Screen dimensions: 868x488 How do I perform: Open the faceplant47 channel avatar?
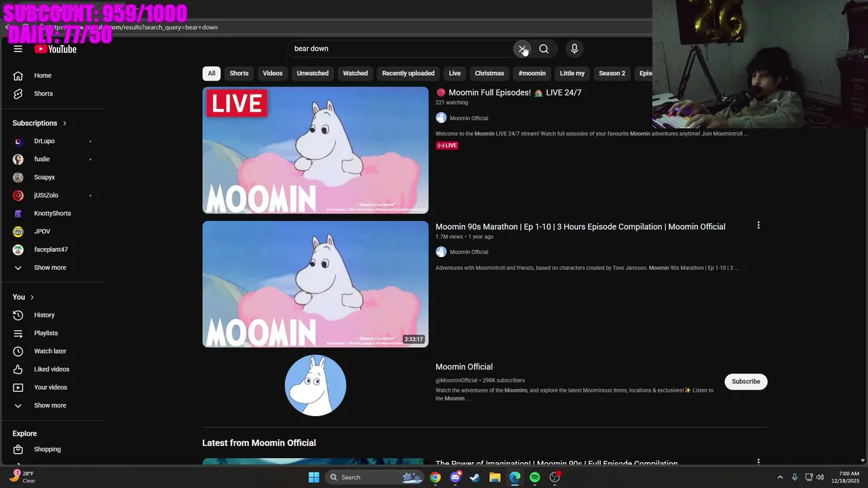[18, 249]
